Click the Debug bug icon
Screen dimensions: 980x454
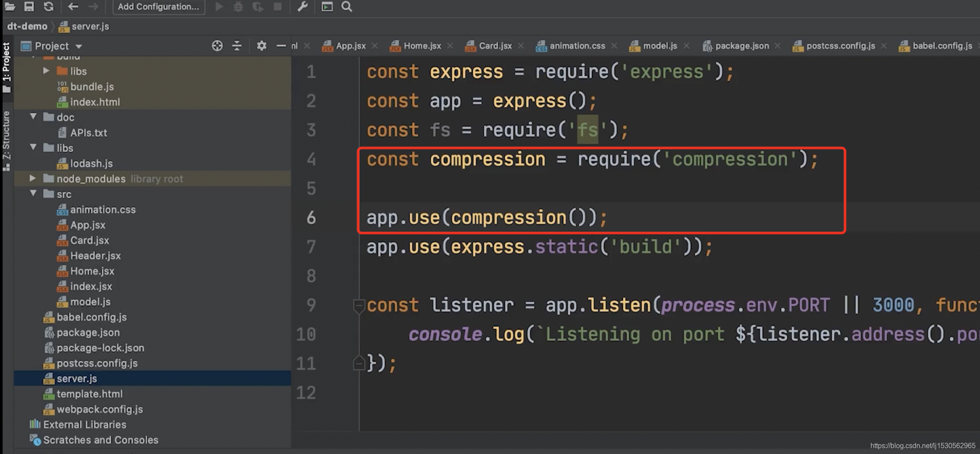(x=238, y=6)
